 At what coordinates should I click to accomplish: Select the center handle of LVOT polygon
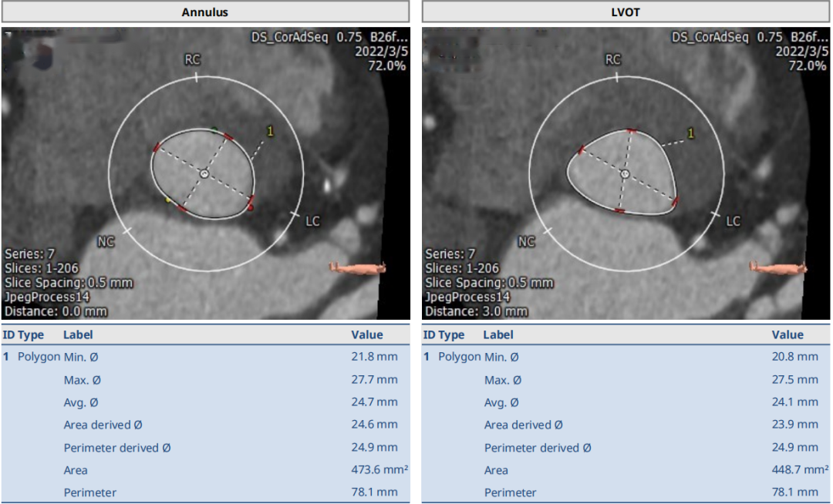[624, 174]
